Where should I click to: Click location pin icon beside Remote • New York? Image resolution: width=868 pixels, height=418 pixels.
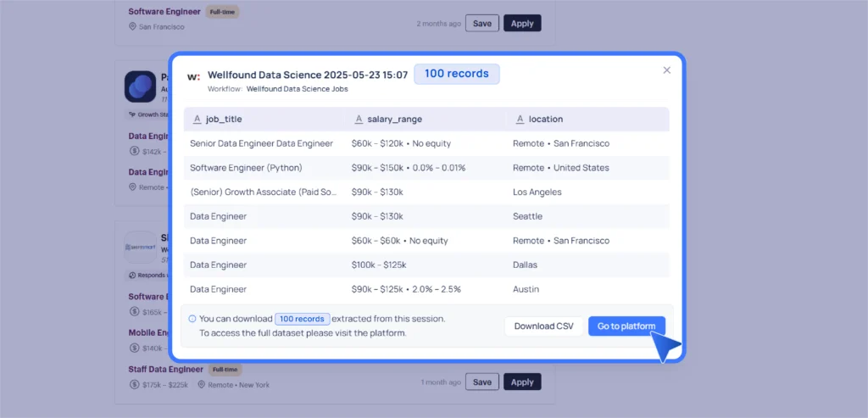[202, 385]
